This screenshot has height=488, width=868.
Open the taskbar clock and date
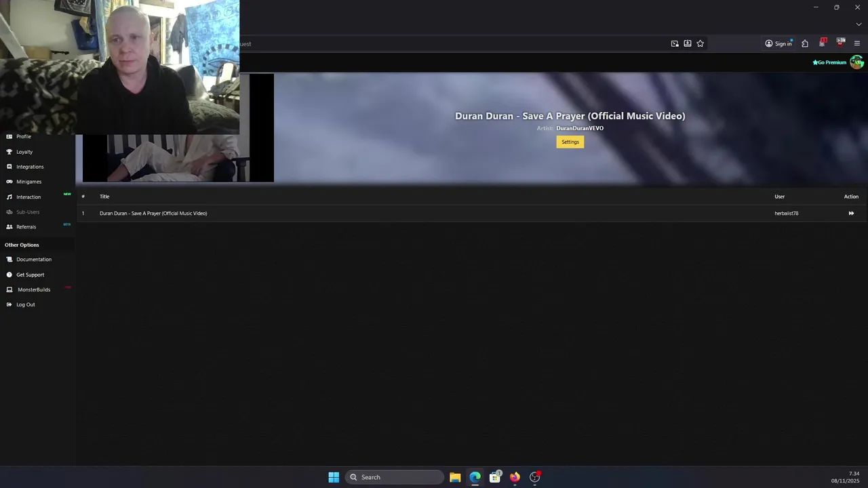846,477
